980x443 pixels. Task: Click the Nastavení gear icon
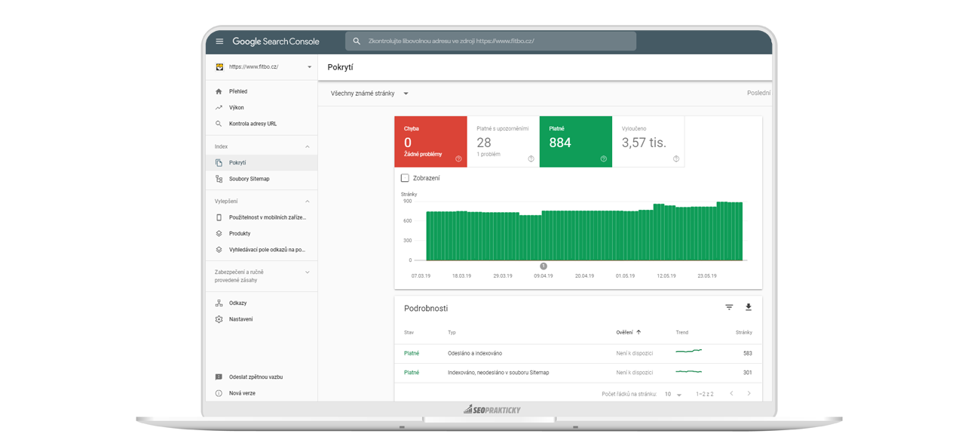pyautogui.click(x=219, y=319)
